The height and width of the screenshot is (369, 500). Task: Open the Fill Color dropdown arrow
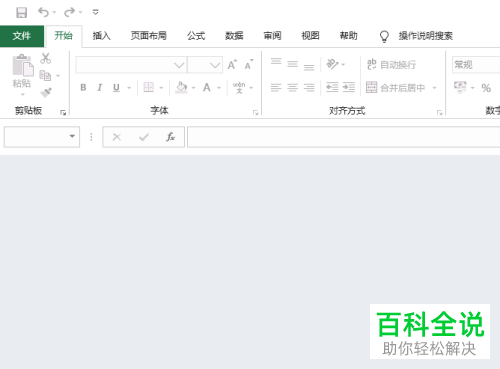193,88
